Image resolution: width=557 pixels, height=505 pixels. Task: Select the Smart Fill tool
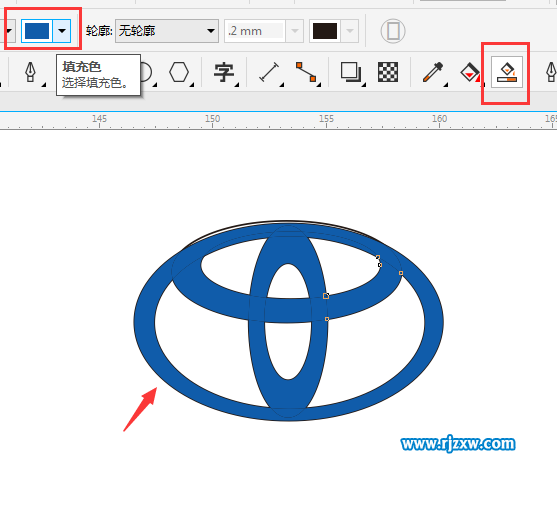coord(507,72)
